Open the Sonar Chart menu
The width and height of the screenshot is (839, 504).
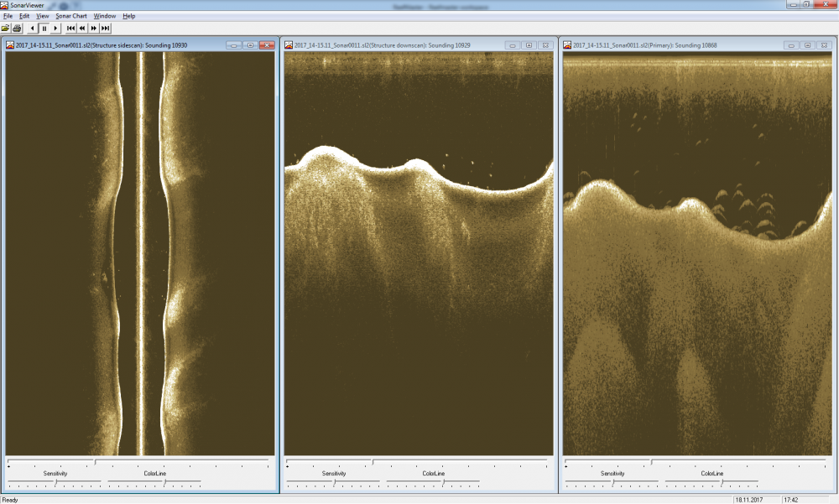(x=71, y=16)
